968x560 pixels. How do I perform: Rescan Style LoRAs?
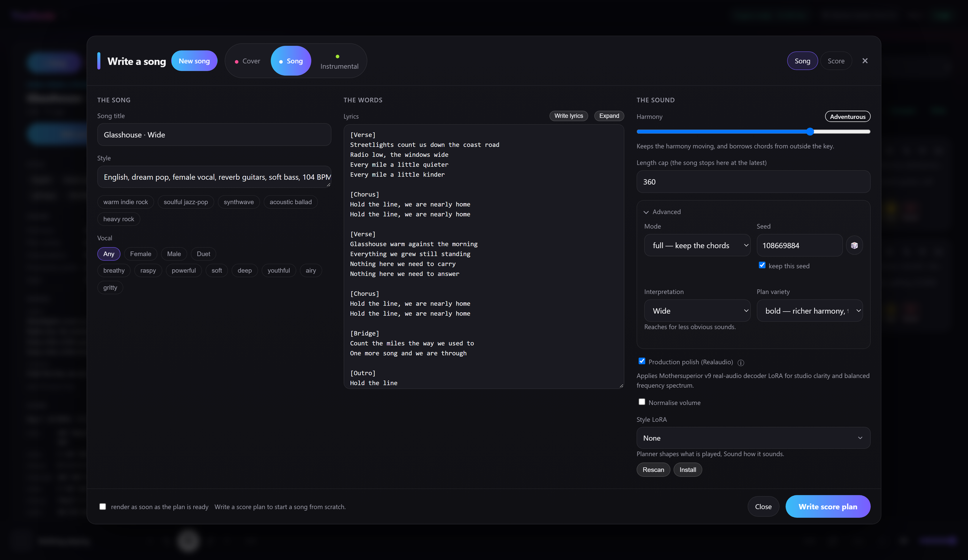point(653,470)
